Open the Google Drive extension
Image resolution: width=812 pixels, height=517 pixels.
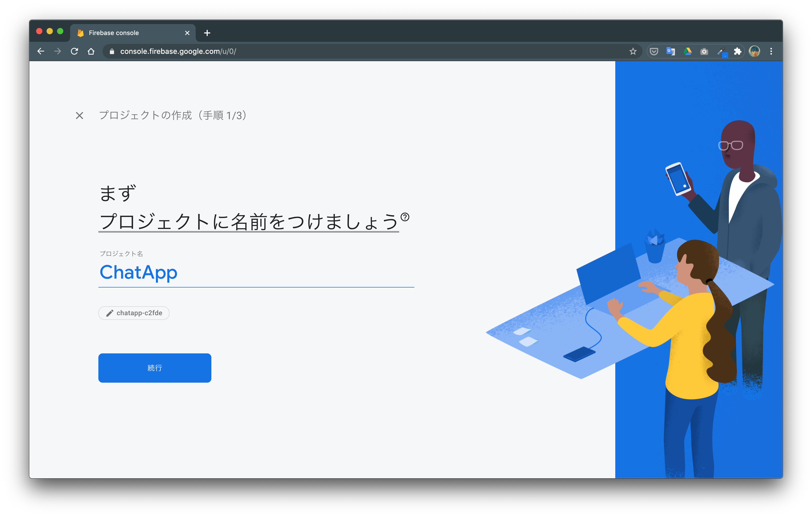687,51
